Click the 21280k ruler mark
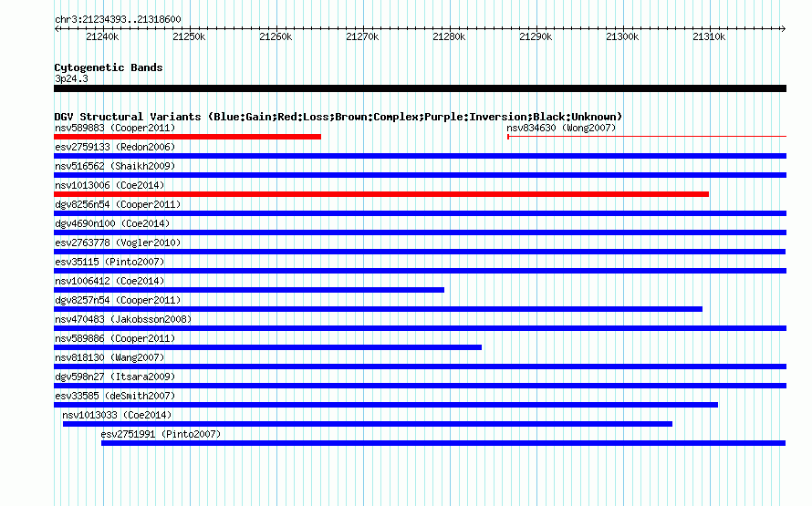The width and height of the screenshot is (812, 506). pyautogui.click(x=449, y=36)
